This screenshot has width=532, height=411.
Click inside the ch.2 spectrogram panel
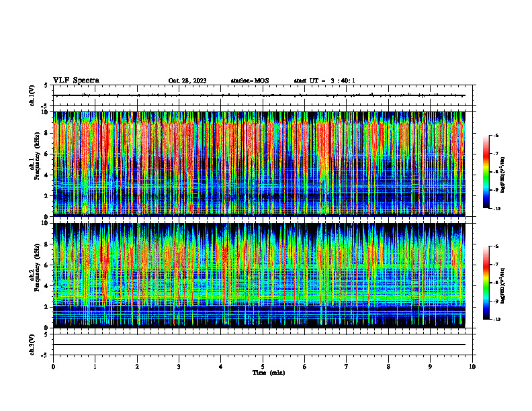[259, 275]
